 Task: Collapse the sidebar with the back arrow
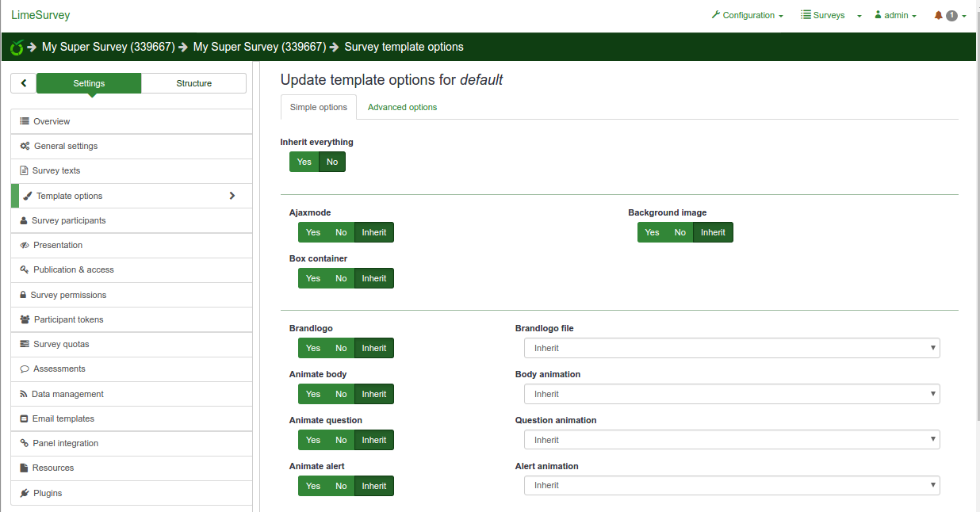[24, 83]
